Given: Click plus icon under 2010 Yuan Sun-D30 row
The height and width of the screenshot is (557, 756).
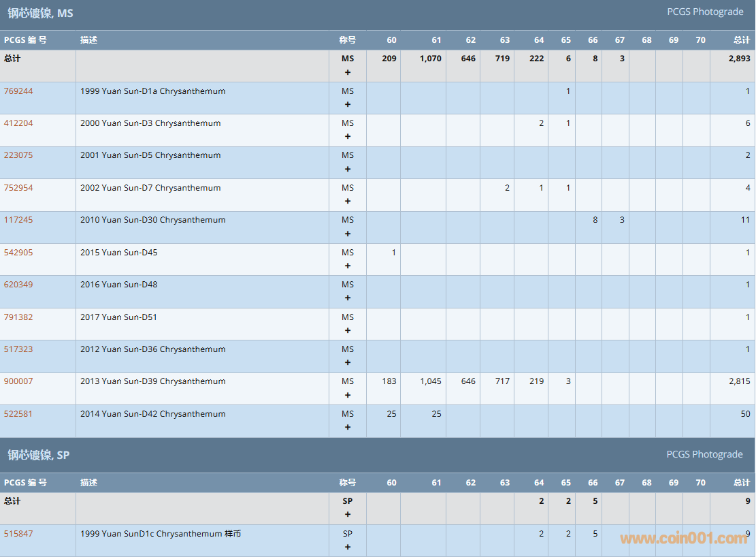Looking at the screenshot, I should [348, 234].
